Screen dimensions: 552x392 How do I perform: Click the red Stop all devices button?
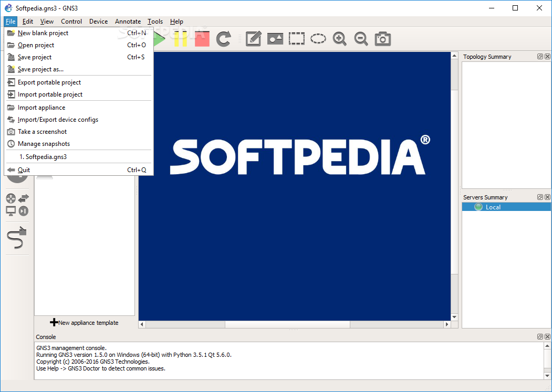click(x=202, y=39)
